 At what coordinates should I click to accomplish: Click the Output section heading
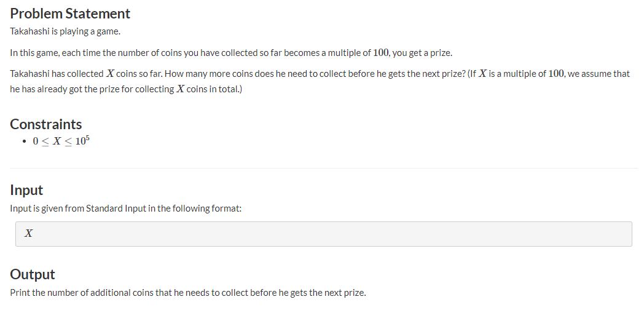pyautogui.click(x=32, y=274)
